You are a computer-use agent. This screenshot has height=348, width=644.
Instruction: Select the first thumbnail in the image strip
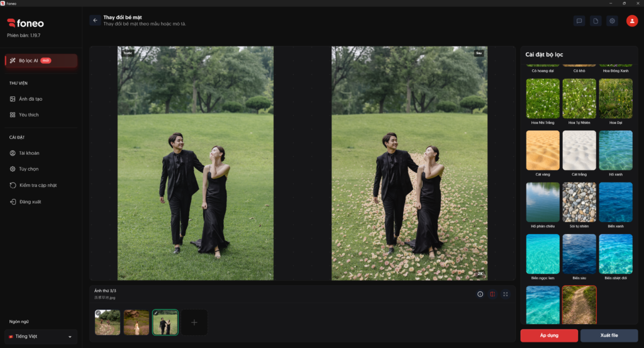[108, 323]
